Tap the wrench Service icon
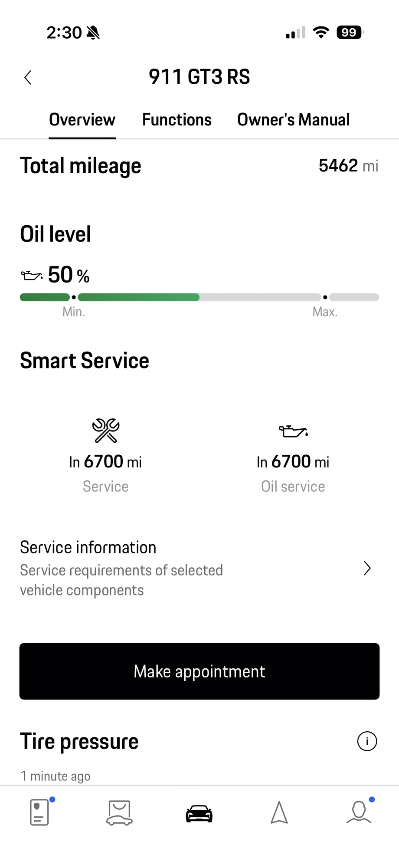This screenshot has height=868, width=399. tap(105, 431)
